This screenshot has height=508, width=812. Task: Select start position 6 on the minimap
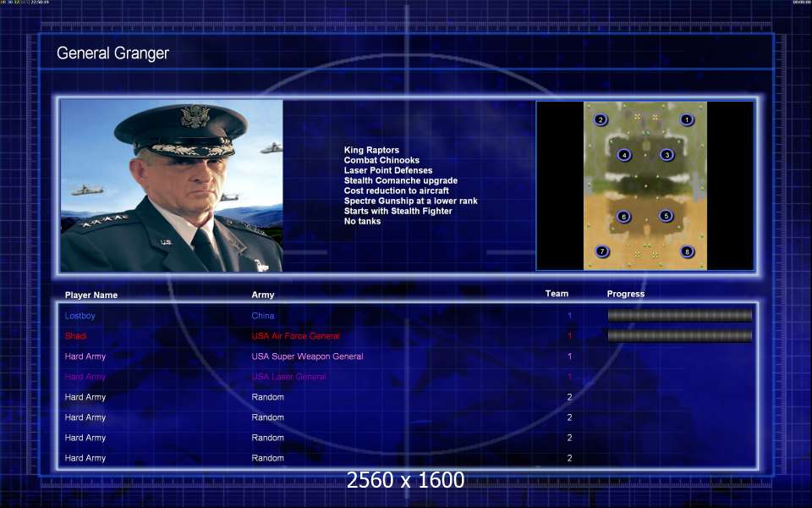coord(623,216)
